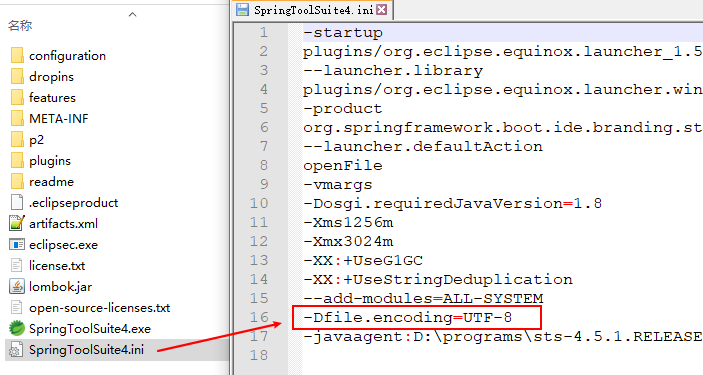Select the plugins folder name
This screenshot has width=703, height=375.
coord(50,161)
